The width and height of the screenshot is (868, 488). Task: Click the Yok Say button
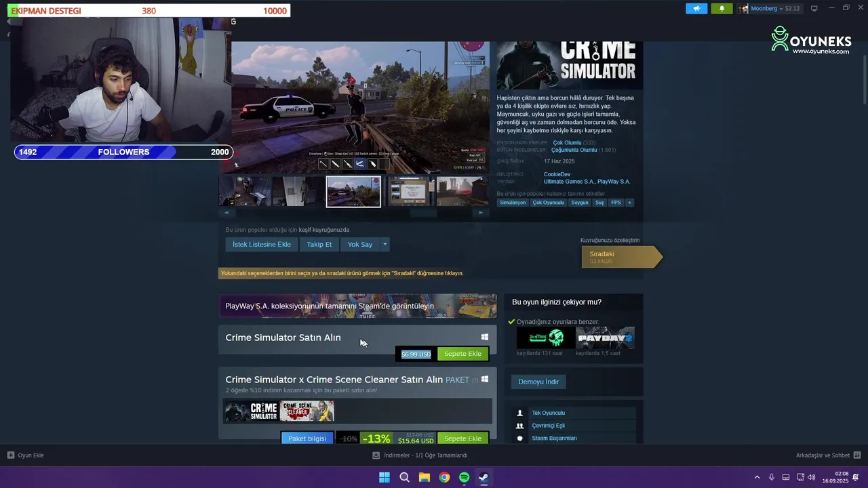tap(360, 245)
